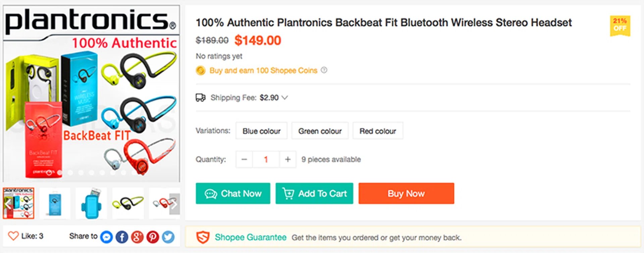Click the Add To Cart button
Image resolution: width=644 pixels, height=253 pixels.
[x=314, y=193]
